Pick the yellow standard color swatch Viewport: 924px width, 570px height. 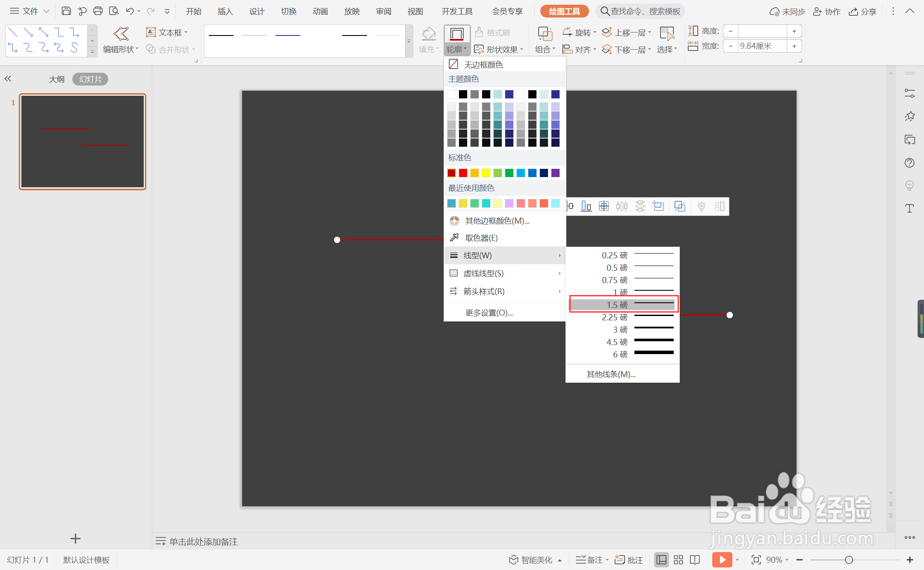tap(486, 173)
